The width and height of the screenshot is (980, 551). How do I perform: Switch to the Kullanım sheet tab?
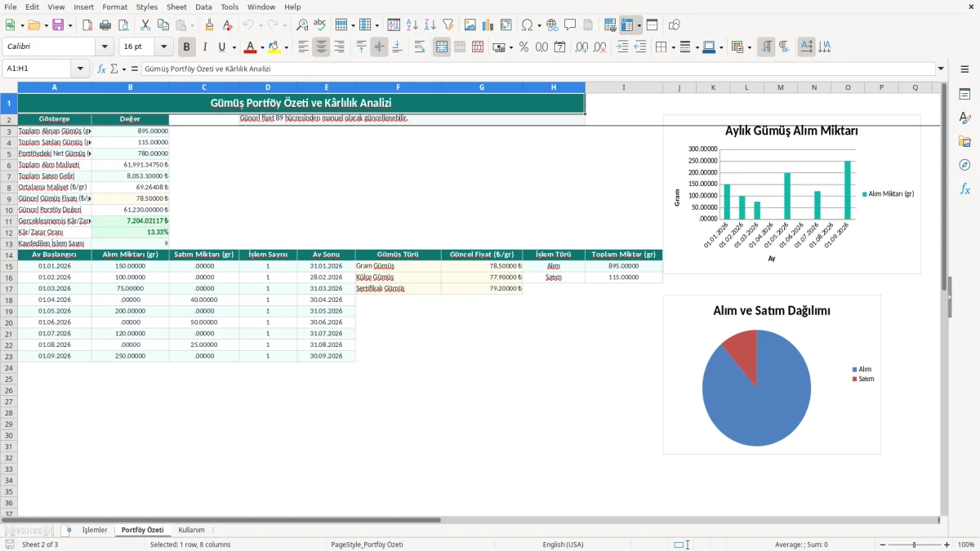pos(191,530)
